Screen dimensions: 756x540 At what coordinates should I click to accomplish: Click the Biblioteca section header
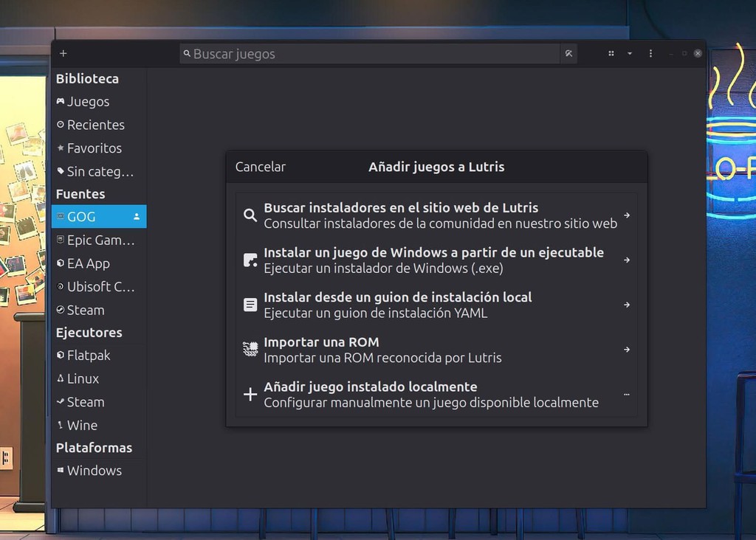coord(87,78)
